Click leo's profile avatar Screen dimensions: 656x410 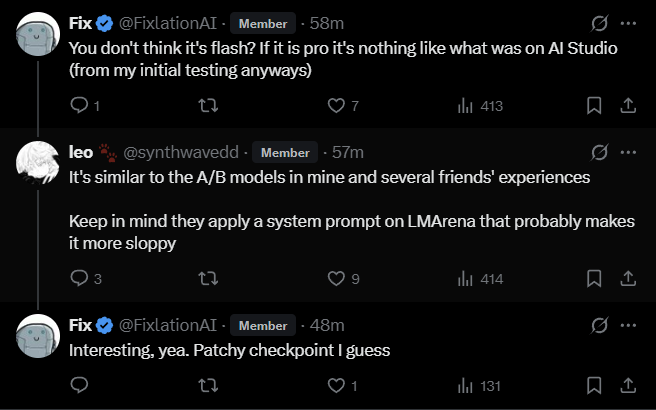click(x=39, y=164)
